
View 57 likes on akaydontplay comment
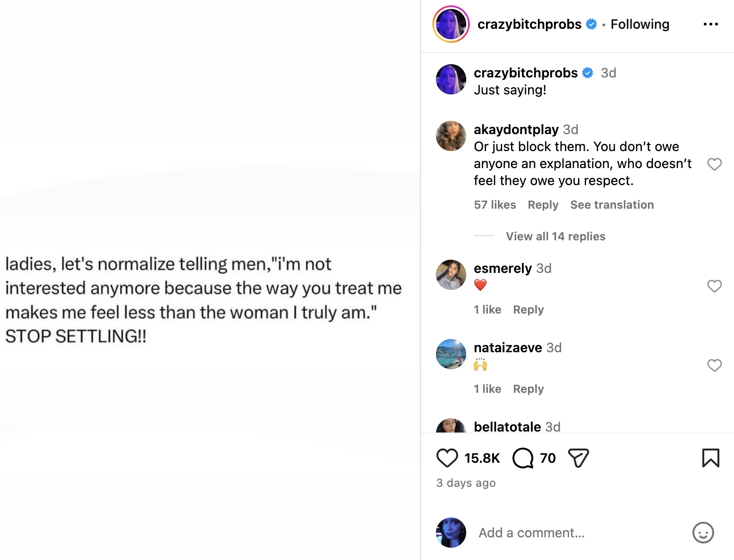click(x=495, y=205)
